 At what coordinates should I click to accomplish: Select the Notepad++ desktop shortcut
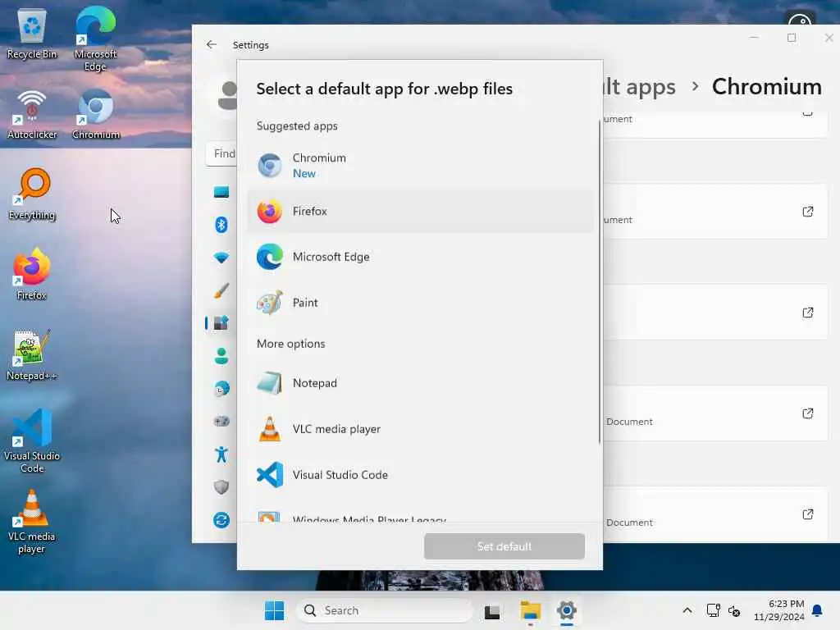32,356
